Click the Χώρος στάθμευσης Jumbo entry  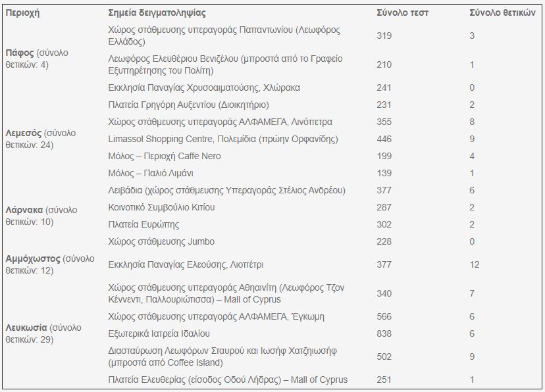(x=161, y=241)
